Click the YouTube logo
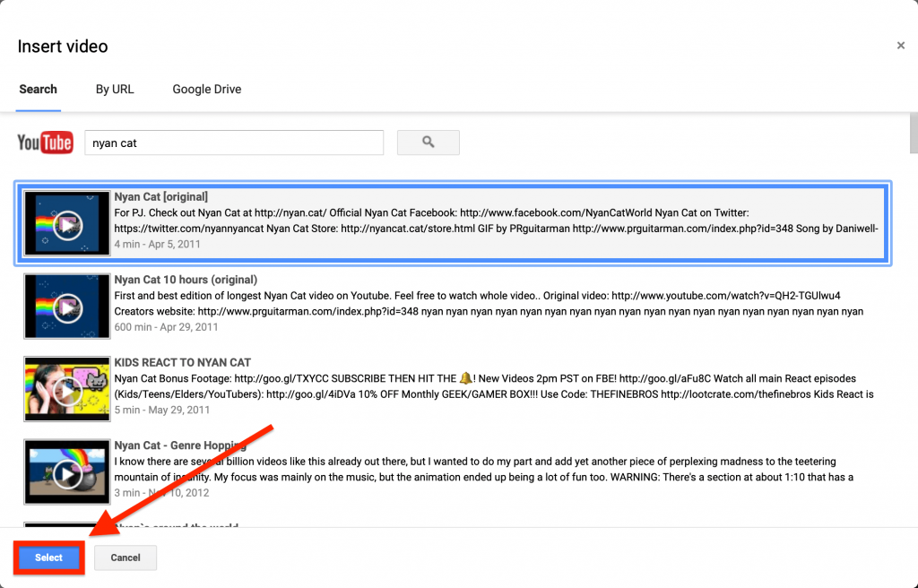918x588 pixels. point(45,143)
